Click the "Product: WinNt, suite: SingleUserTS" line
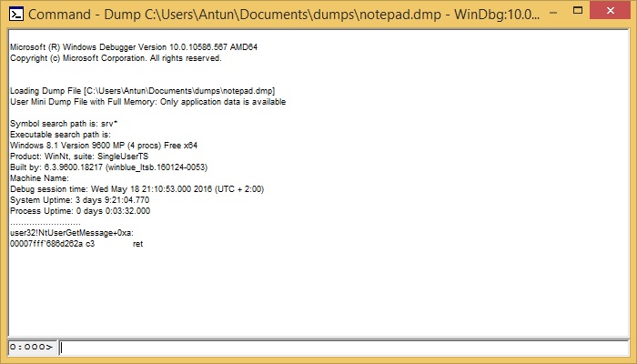637x364 pixels. click(79, 157)
